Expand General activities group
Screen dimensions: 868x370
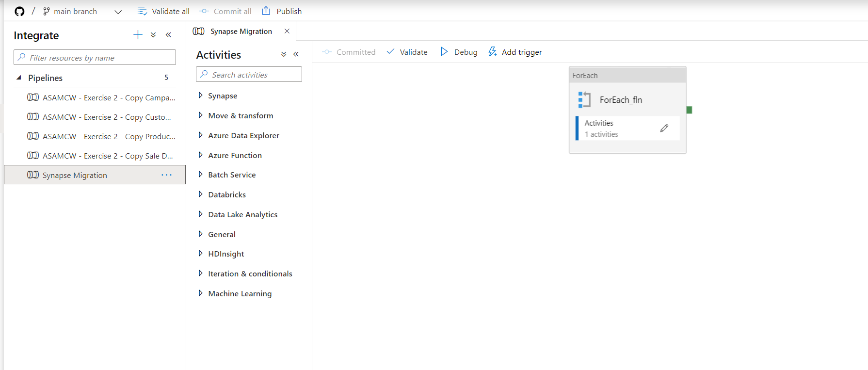[201, 234]
